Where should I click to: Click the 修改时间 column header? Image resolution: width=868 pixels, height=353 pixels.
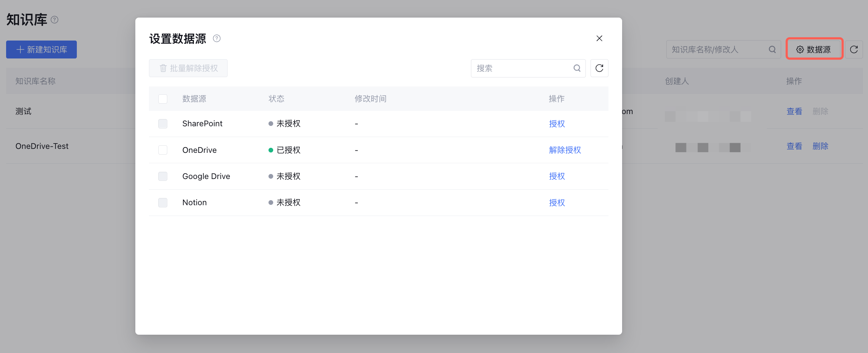tap(370, 99)
